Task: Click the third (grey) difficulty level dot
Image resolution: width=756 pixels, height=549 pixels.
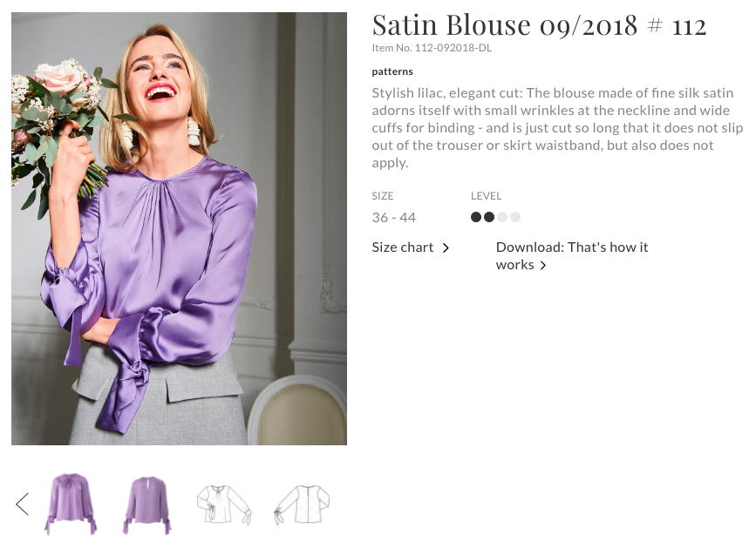Action: coord(502,217)
